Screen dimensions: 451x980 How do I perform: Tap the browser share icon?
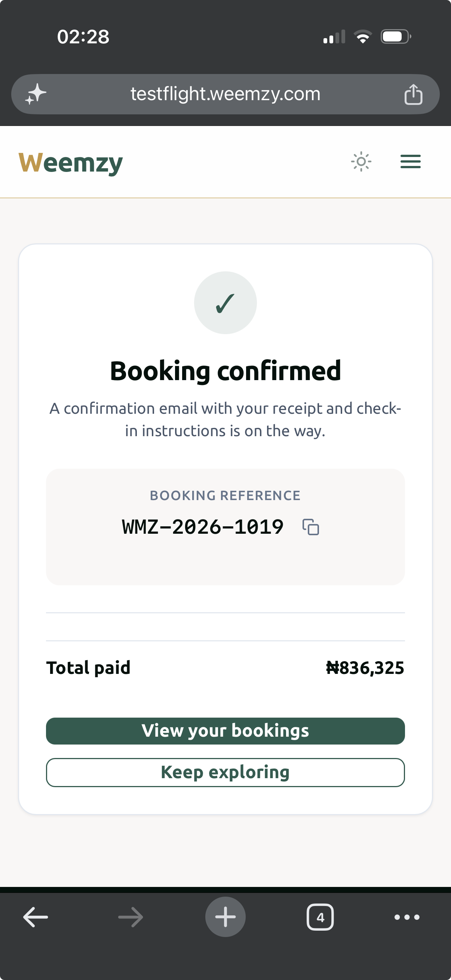click(x=413, y=94)
